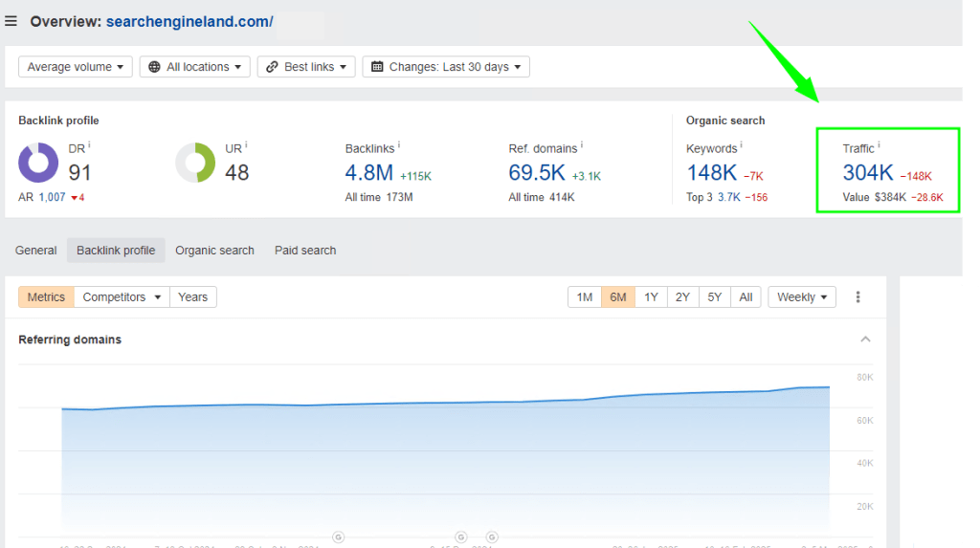
Task: Set chart range to 1Y
Action: tap(651, 297)
